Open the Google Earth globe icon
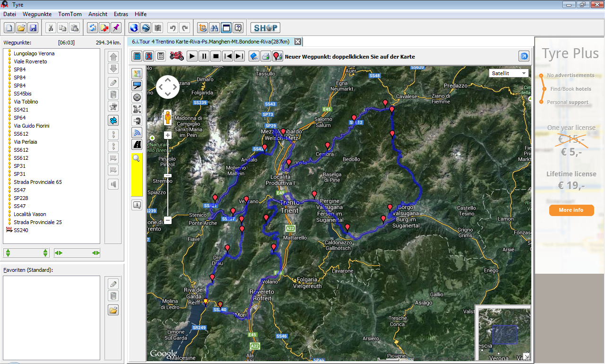Image resolution: width=605 pixels, height=364 pixels. click(134, 28)
